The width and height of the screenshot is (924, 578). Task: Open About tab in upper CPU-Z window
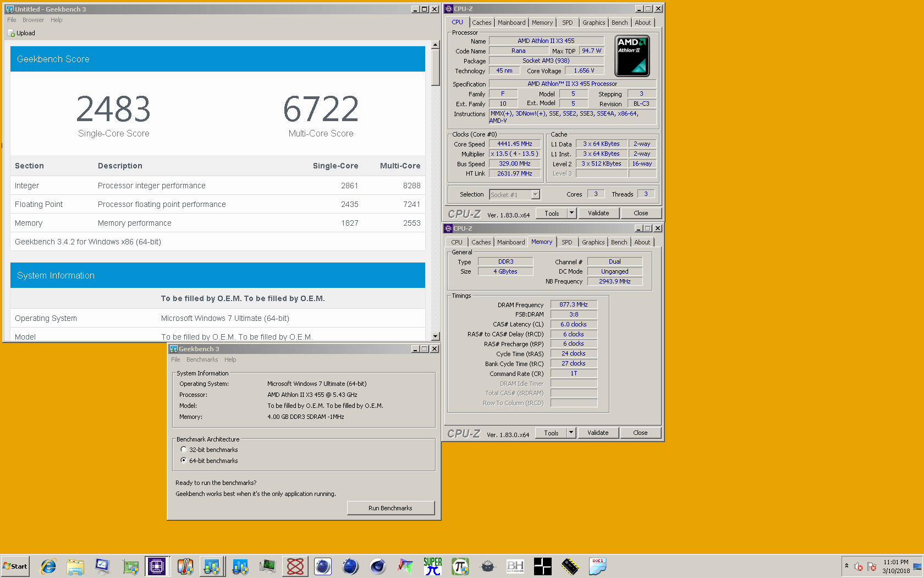click(x=642, y=23)
